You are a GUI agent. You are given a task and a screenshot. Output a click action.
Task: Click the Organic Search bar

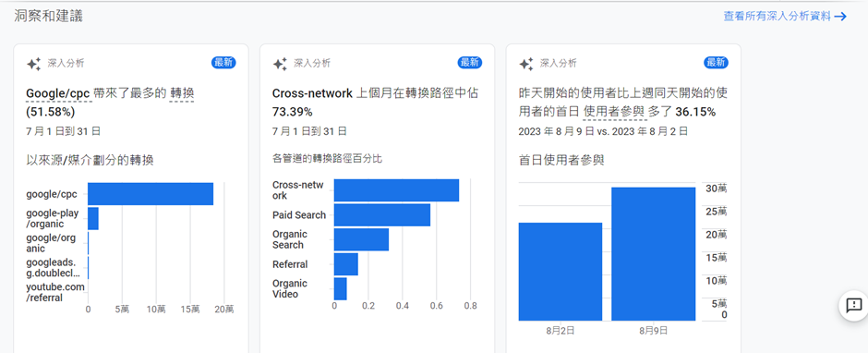361,239
